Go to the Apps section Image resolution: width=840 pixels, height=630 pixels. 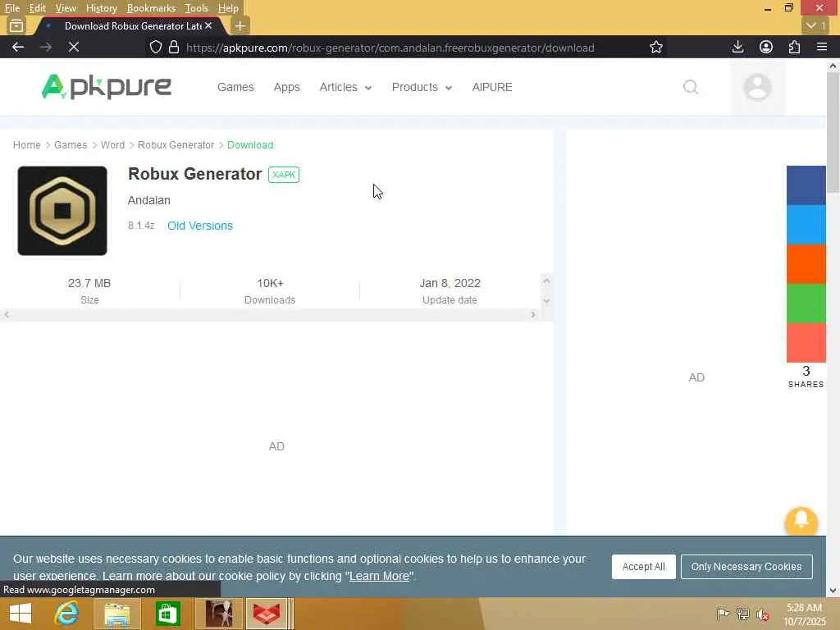286,87
